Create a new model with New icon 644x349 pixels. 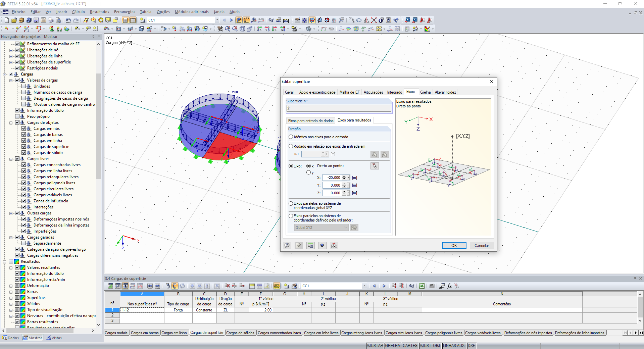(6, 20)
